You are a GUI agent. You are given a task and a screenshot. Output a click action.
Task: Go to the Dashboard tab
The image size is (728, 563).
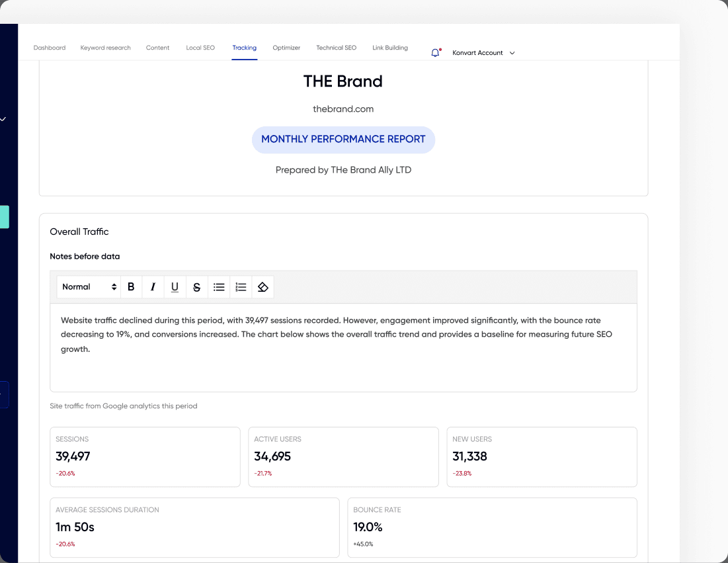(49, 48)
